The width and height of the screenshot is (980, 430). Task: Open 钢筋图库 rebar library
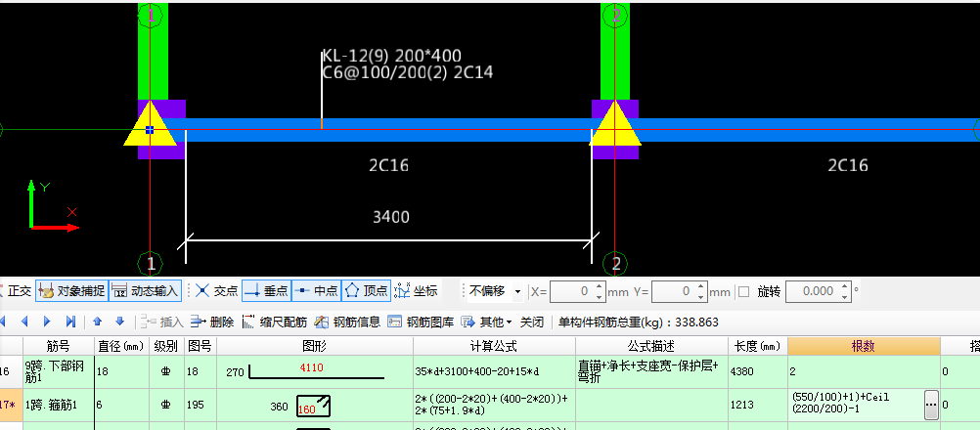coord(421,322)
